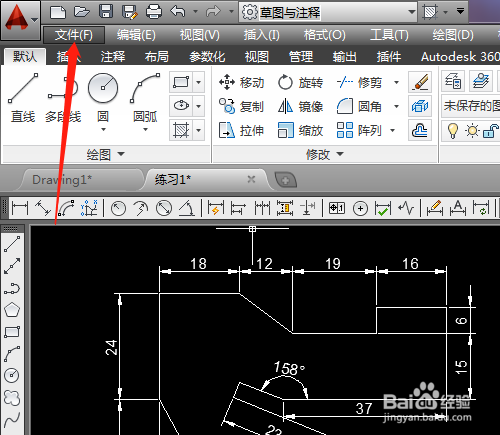This screenshot has height=435, width=500.
Task: Click the new drawing tab plus button
Action: click(x=285, y=180)
